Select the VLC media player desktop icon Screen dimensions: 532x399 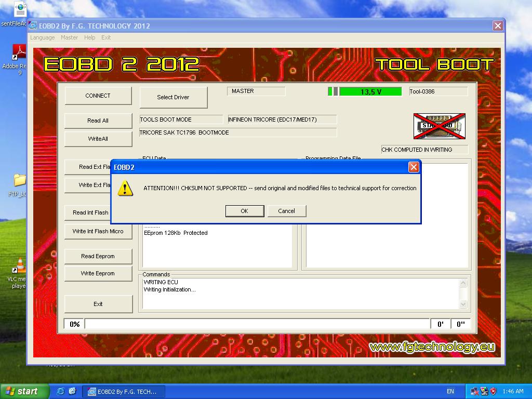coord(16,273)
